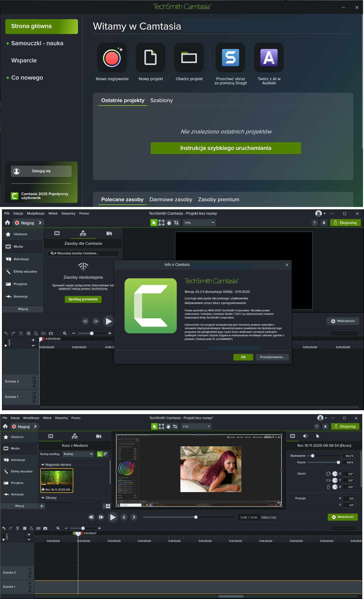Toggle Ścieżka 2 magnet in the 0:13:40;07 timeline

coord(30,573)
